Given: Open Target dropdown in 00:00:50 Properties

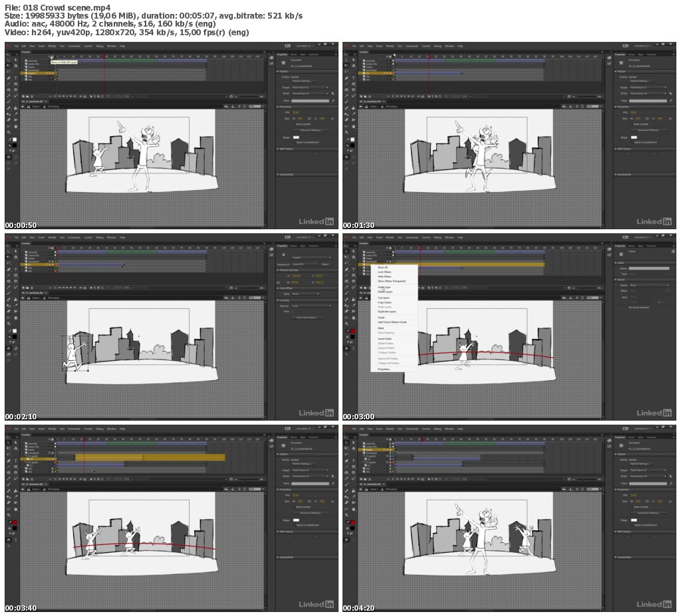Looking at the screenshot, I should pos(310,87).
